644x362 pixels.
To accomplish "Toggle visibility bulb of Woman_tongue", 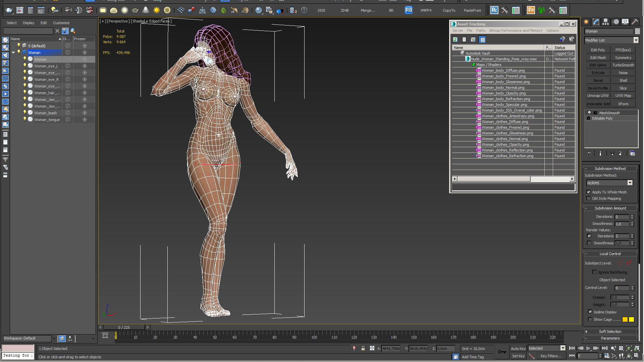I will click(24, 119).
